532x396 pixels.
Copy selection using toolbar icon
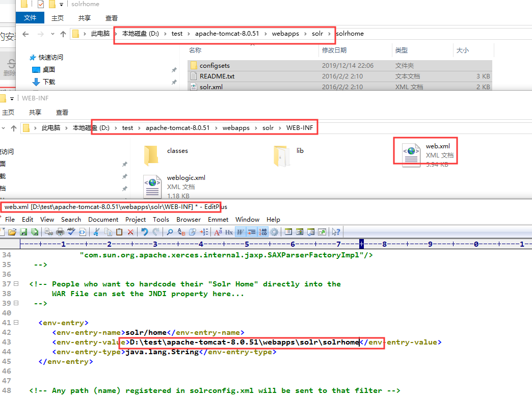pyautogui.click(x=108, y=232)
